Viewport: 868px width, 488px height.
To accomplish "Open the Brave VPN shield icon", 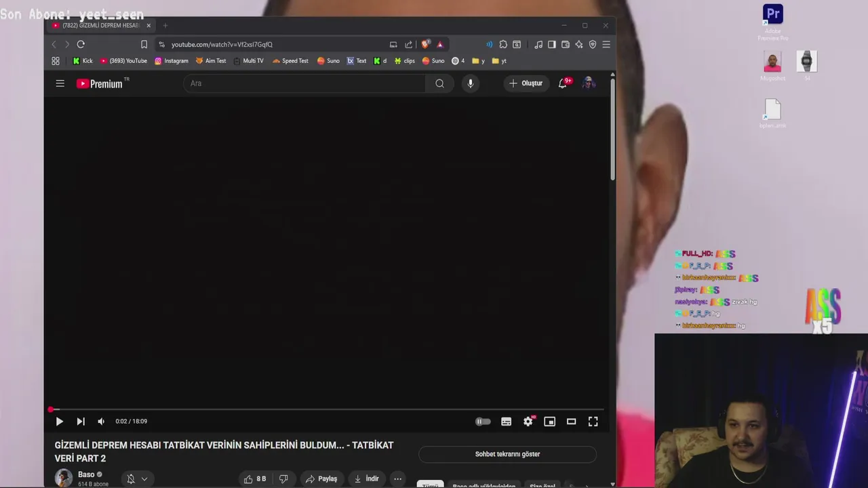I will tap(593, 45).
